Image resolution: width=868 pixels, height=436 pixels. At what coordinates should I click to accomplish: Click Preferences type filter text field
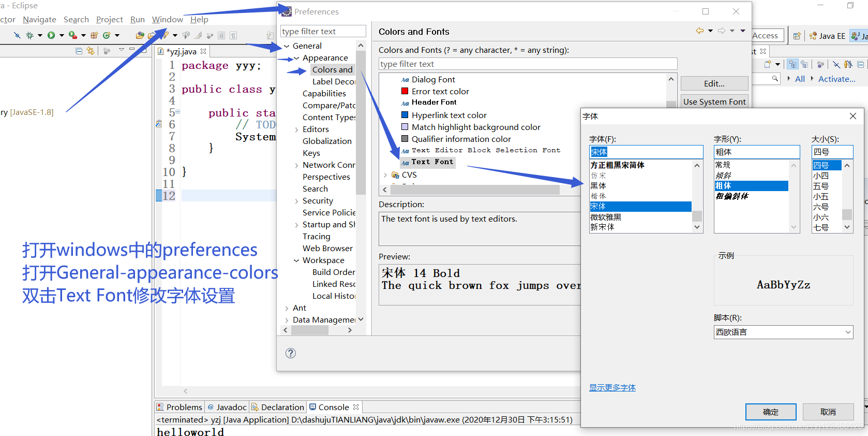coord(323,31)
